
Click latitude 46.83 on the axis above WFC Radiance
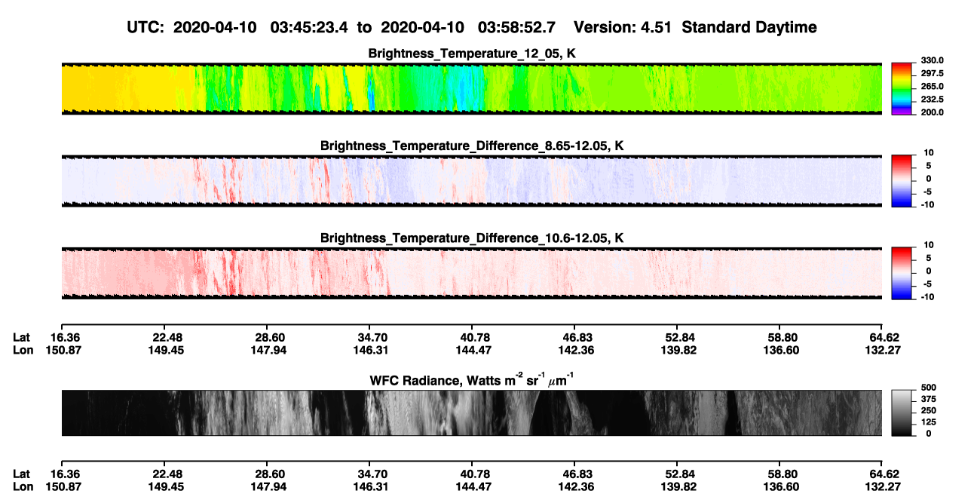coord(574,337)
